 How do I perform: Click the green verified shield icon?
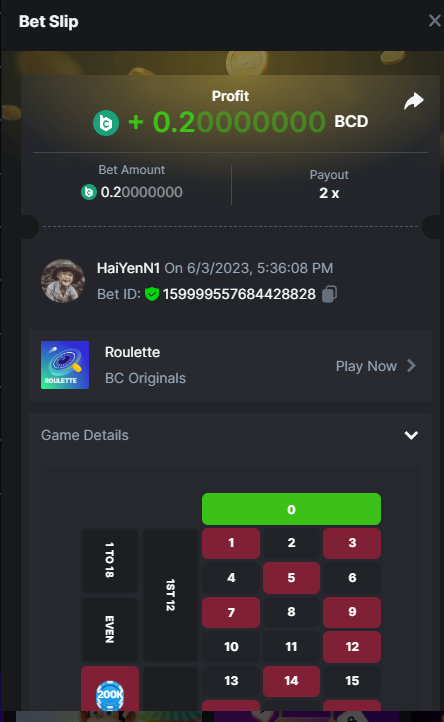pos(152,294)
